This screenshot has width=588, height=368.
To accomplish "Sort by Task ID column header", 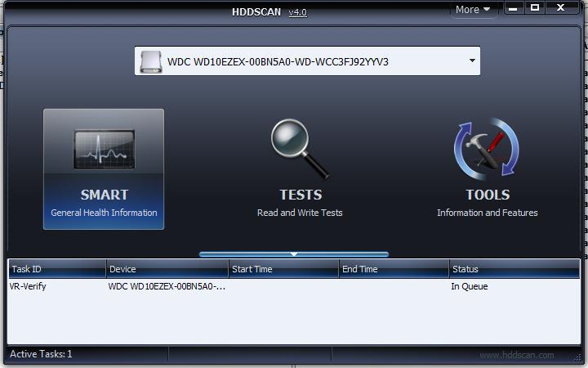I will coord(57,269).
